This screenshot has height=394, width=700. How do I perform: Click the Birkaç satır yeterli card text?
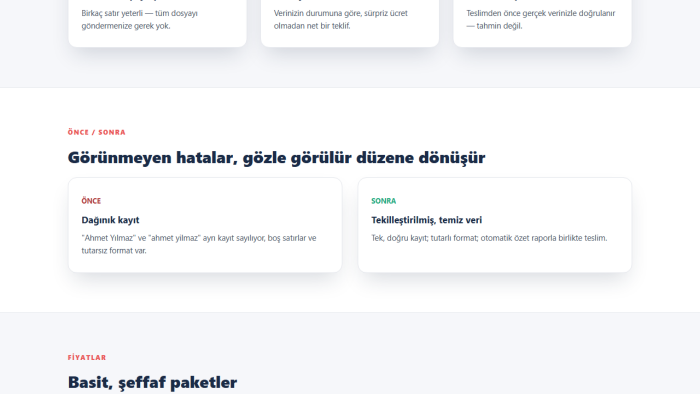140,20
